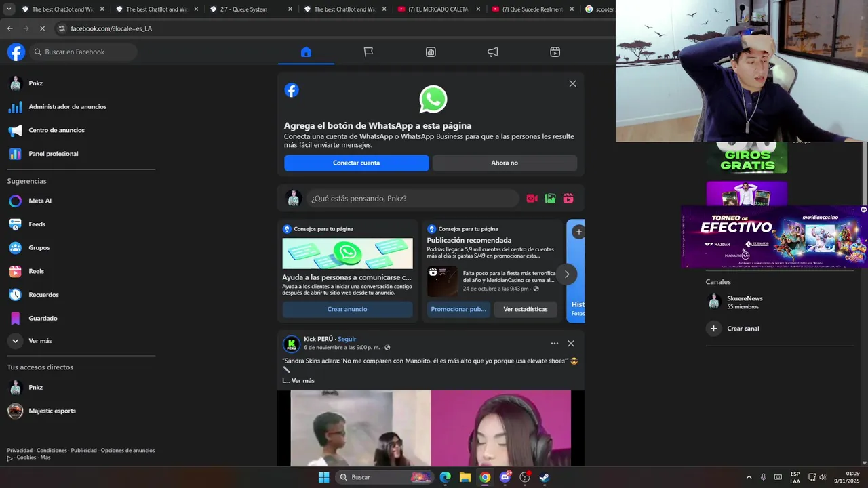Open the Condiciones footer link

pyautogui.click(x=52, y=451)
